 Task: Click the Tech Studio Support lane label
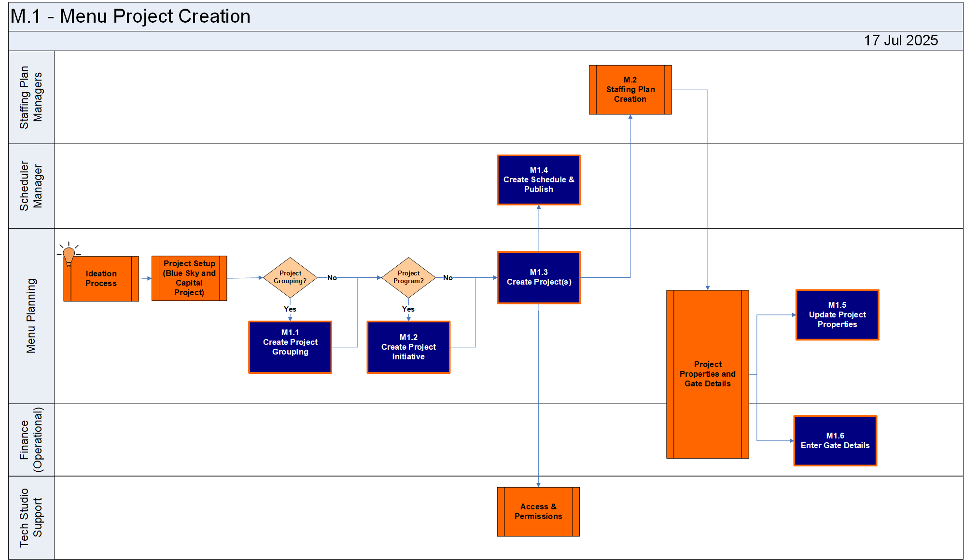click(31, 518)
